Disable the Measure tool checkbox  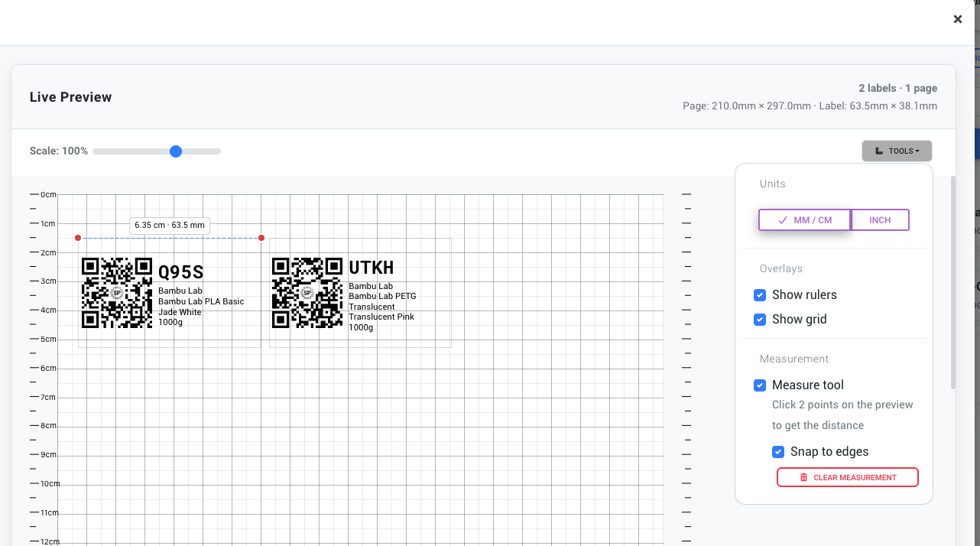click(x=760, y=385)
